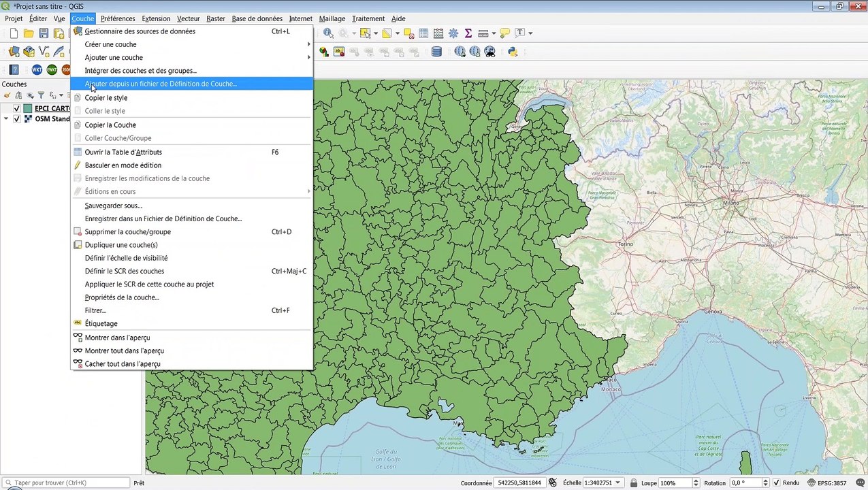868x490 pixels.
Task: Open the field calculator abacus icon
Action: click(438, 33)
